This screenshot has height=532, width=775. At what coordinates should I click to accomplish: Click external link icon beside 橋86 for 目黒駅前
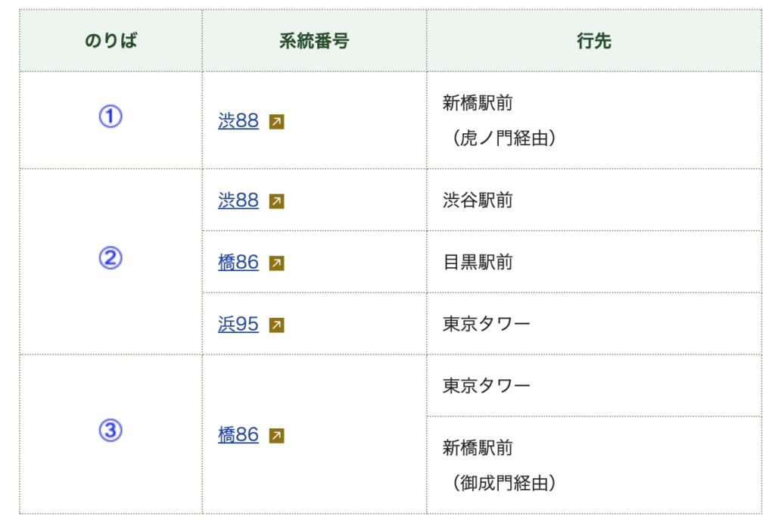coord(277,263)
